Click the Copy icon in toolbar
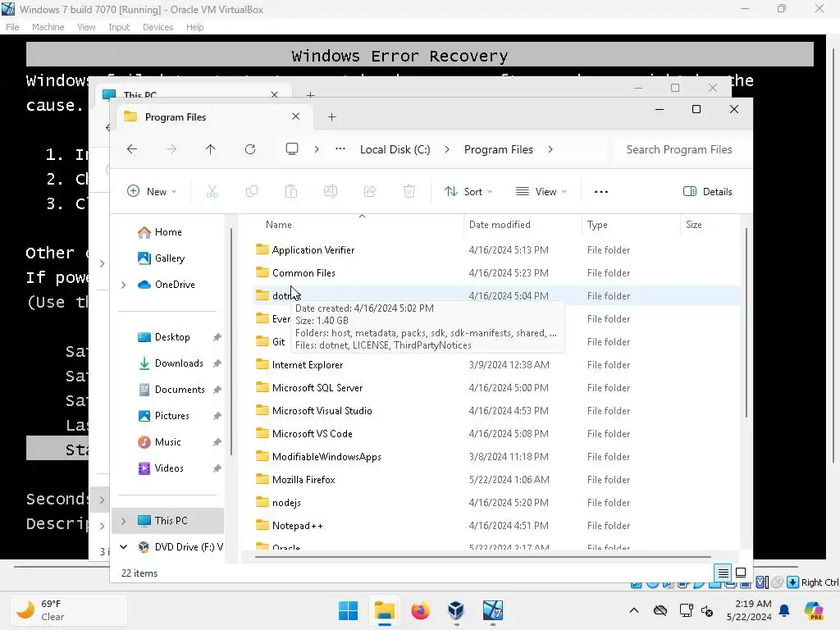 pyautogui.click(x=251, y=191)
